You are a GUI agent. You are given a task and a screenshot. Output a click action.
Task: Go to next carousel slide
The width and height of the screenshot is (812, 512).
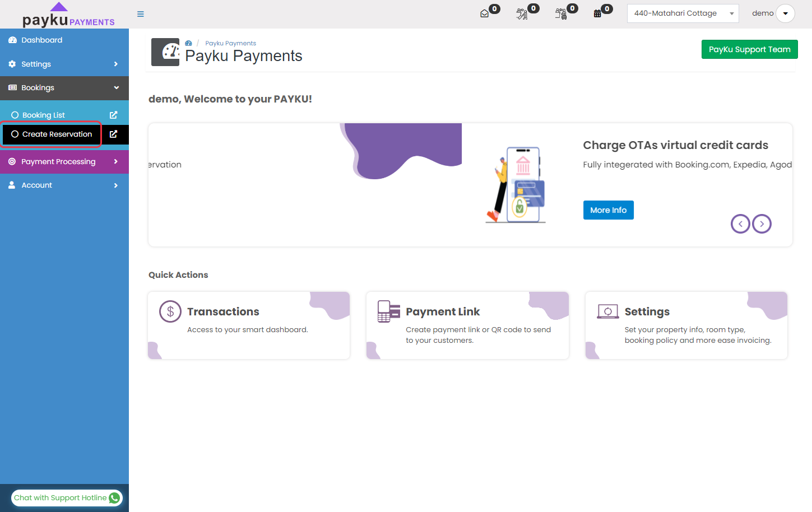tap(762, 224)
